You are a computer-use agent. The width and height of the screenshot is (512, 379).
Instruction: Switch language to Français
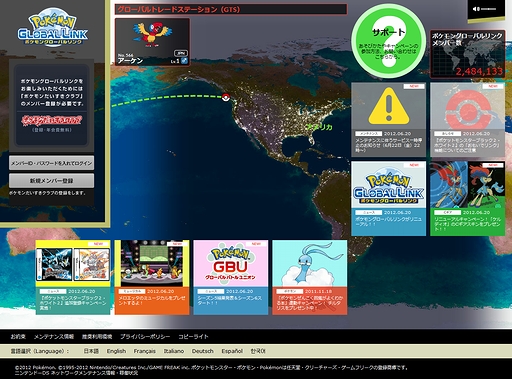(145, 351)
